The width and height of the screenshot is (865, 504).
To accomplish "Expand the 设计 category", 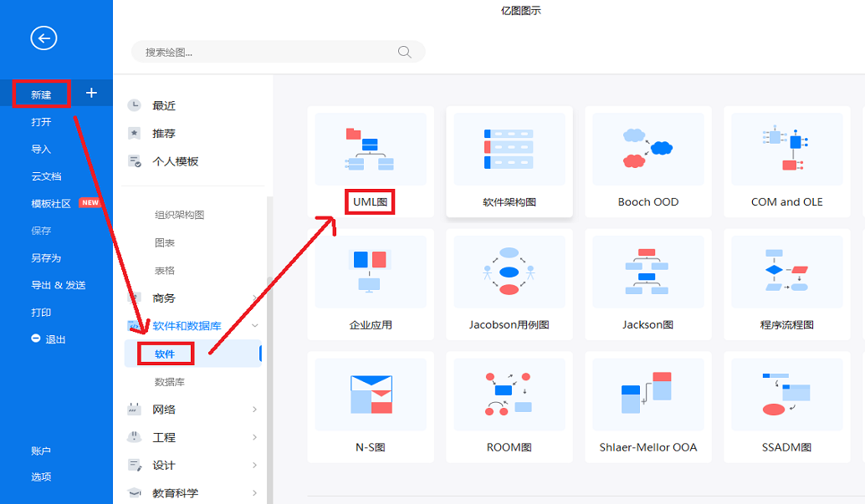I will point(254,465).
